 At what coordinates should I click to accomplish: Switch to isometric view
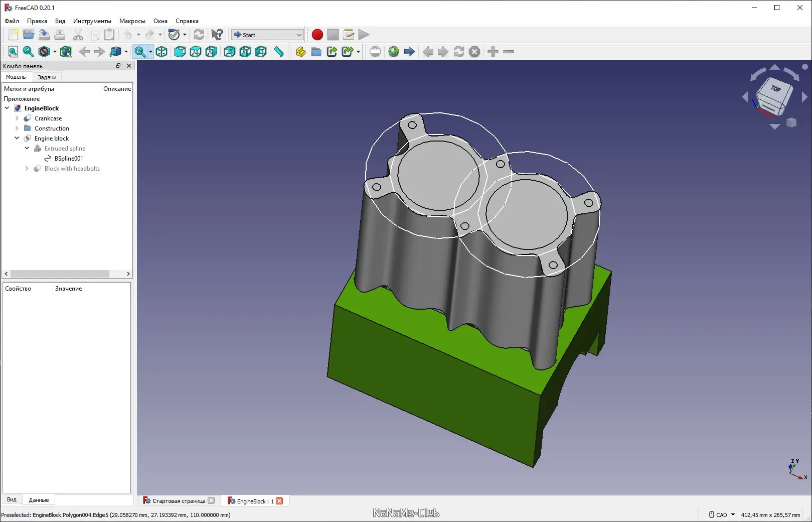[x=161, y=52]
